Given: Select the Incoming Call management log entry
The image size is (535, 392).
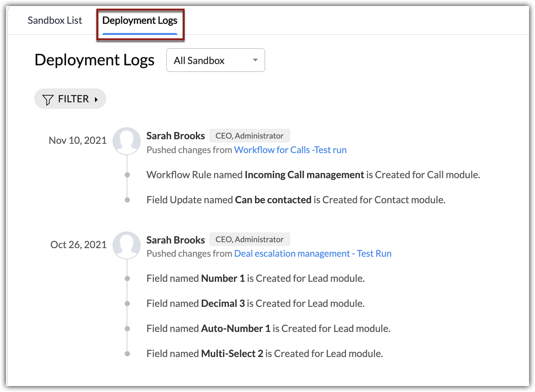Looking at the screenshot, I should (x=313, y=175).
